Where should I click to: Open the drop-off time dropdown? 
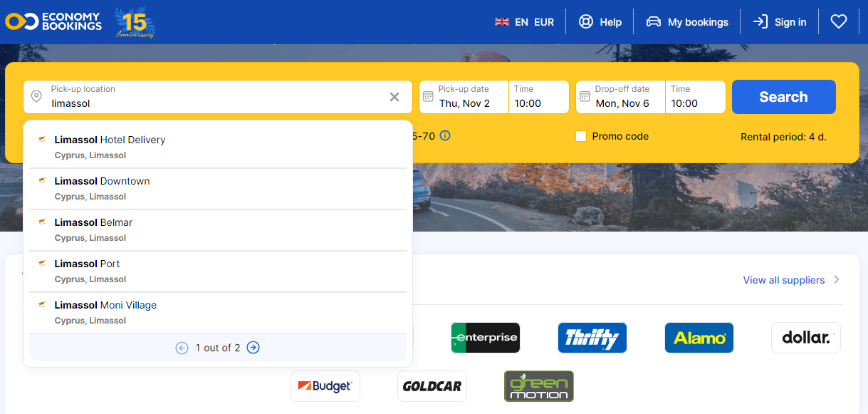(695, 97)
